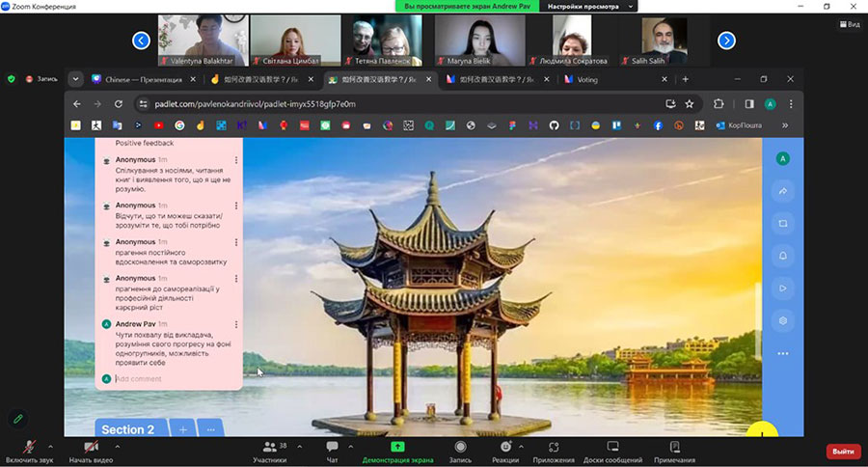Open Padlet three-dot more menu in sidebar
Screen dimensions: 868x467
tap(782, 354)
